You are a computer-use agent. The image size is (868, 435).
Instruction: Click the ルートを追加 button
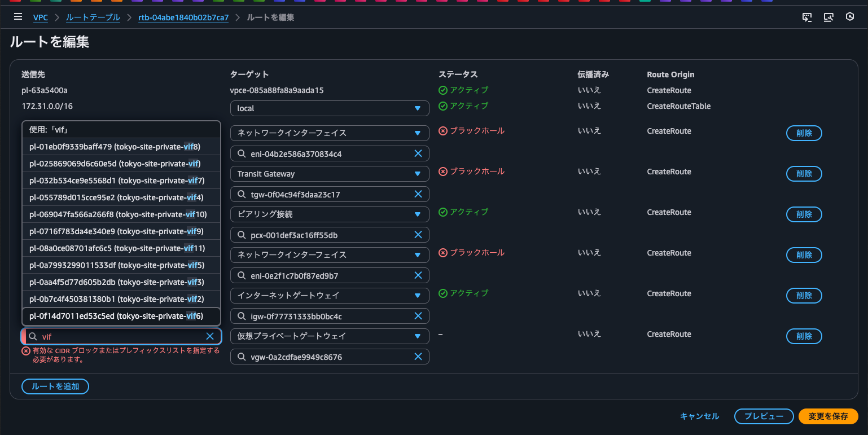tap(55, 386)
